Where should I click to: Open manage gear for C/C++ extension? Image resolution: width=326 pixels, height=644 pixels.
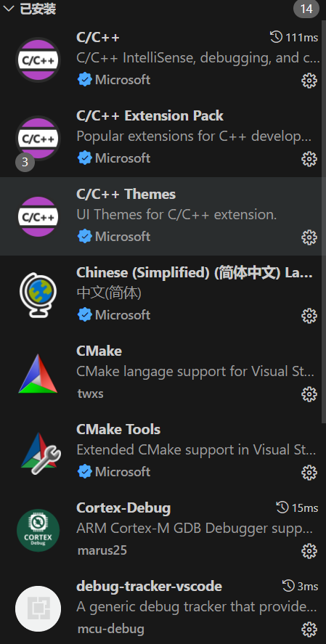pos(309,81)
